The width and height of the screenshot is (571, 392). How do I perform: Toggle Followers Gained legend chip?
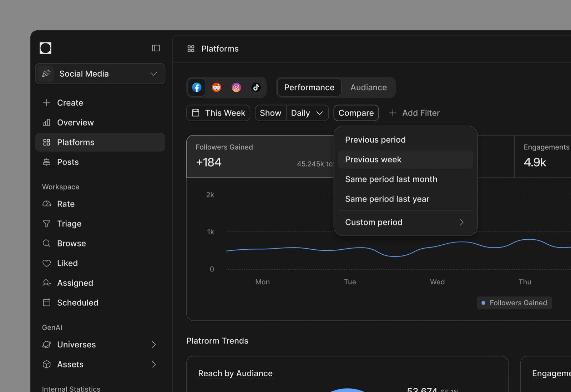pyautogui.click(x=514, y=303)
